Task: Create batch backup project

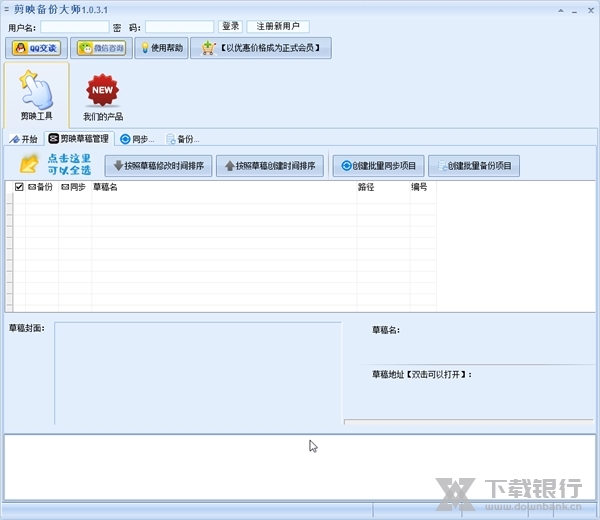Action: 474,166
